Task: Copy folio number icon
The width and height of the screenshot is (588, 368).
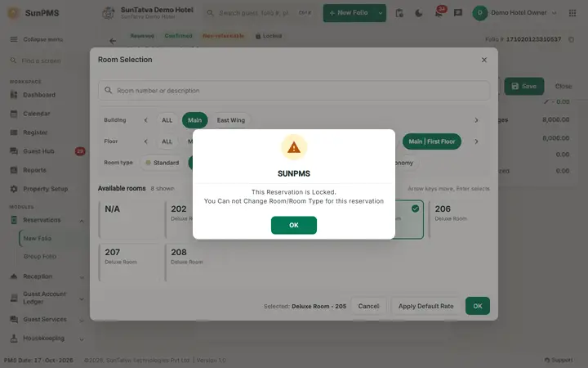Action: [x=571, y=39]
